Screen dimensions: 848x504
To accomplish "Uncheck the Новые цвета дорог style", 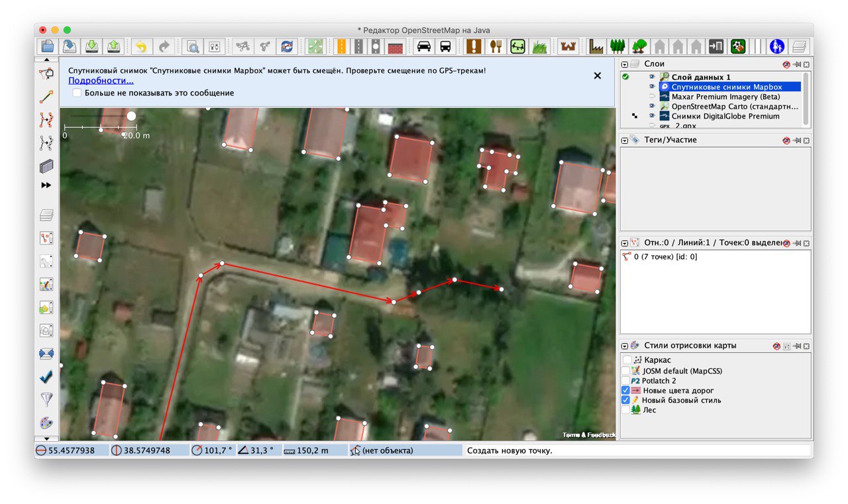I will click(x=626, y=391).
